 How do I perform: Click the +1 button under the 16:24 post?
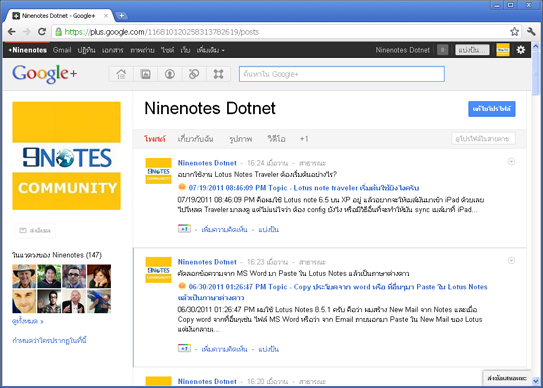click(x=184, y=229)
